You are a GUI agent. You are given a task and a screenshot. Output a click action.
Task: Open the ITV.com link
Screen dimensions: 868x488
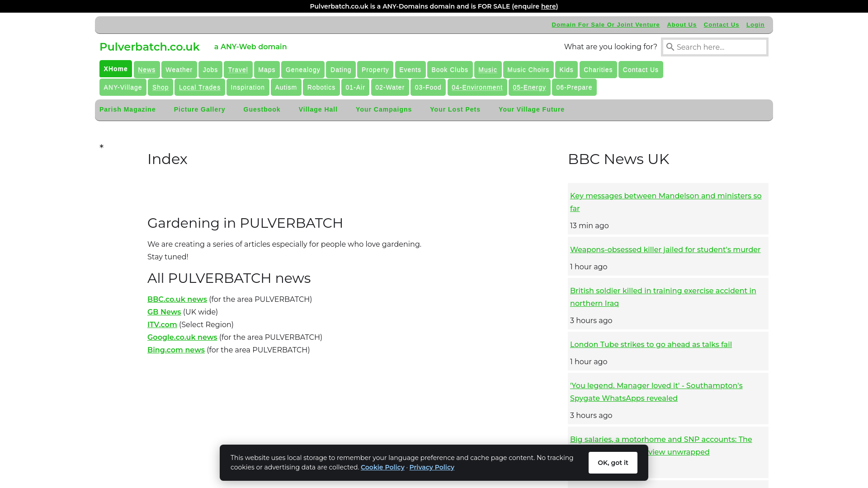pos(162,324)
